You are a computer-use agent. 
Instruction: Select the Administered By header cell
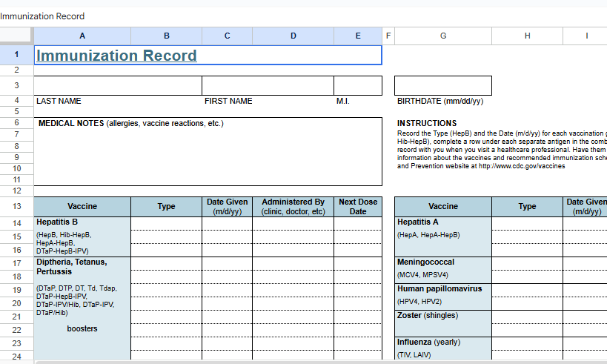tap(293, 207)
